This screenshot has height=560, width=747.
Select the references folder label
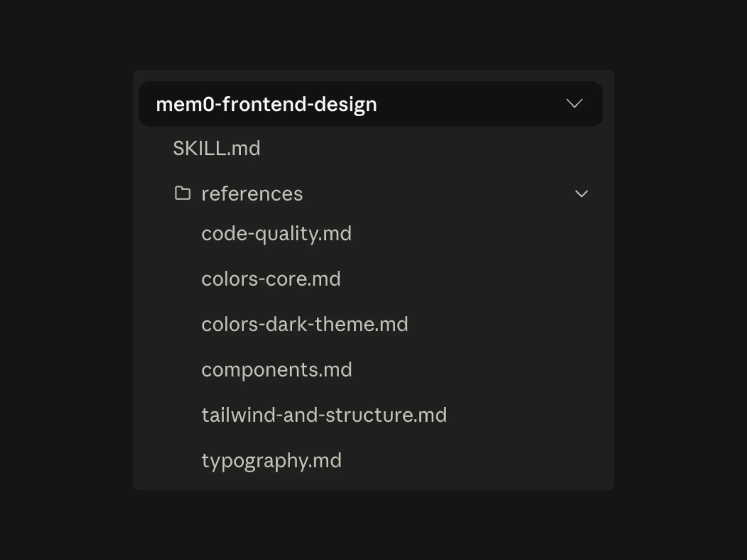[x=252, y=194]
